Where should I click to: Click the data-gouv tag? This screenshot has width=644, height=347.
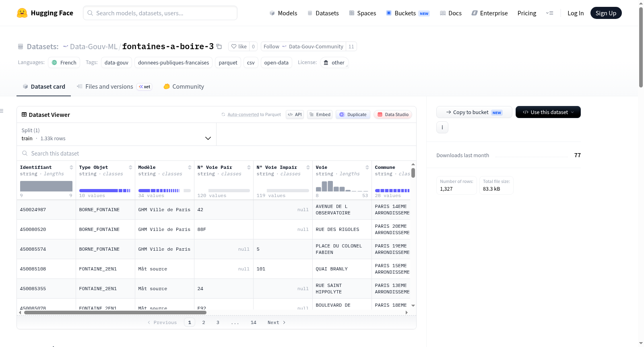pos(116,62)
